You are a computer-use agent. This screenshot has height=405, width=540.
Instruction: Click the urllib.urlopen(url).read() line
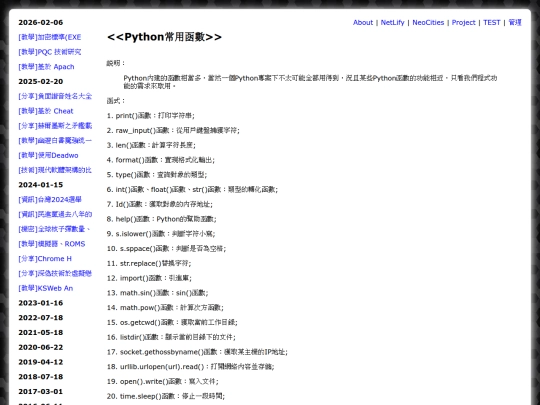(190, 367)
